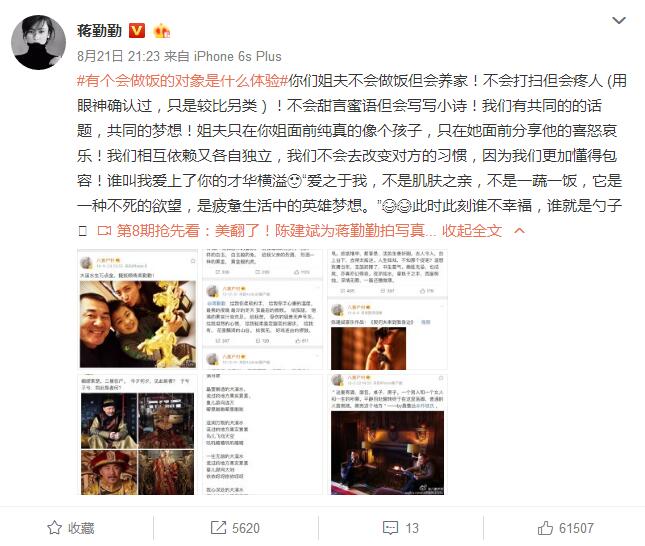Viewport: 645px width, 546px height.
Task: Click the up caret after 收起全文
Action: 520,230
